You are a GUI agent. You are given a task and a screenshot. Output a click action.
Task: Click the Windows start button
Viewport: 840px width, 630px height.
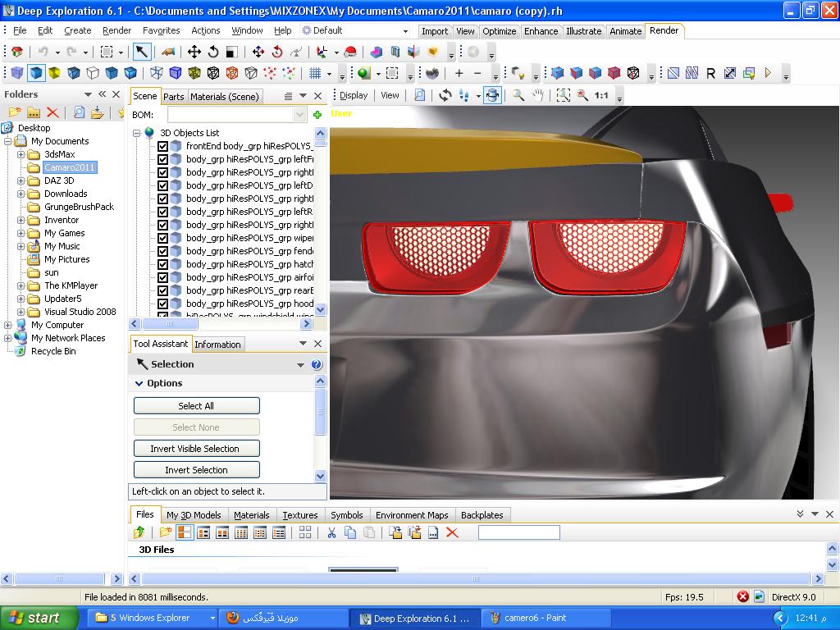[39, 618]
